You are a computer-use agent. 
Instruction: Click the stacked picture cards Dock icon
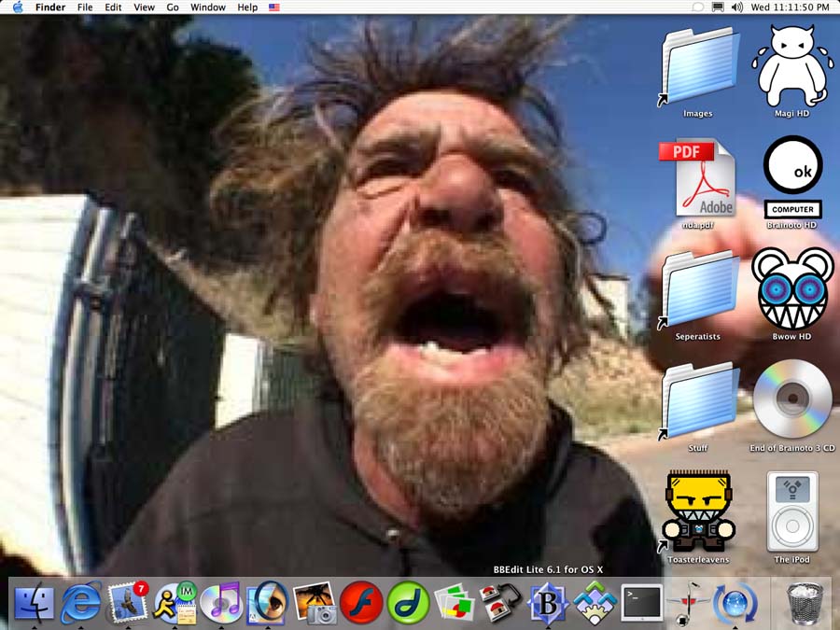tap(455, 603)
